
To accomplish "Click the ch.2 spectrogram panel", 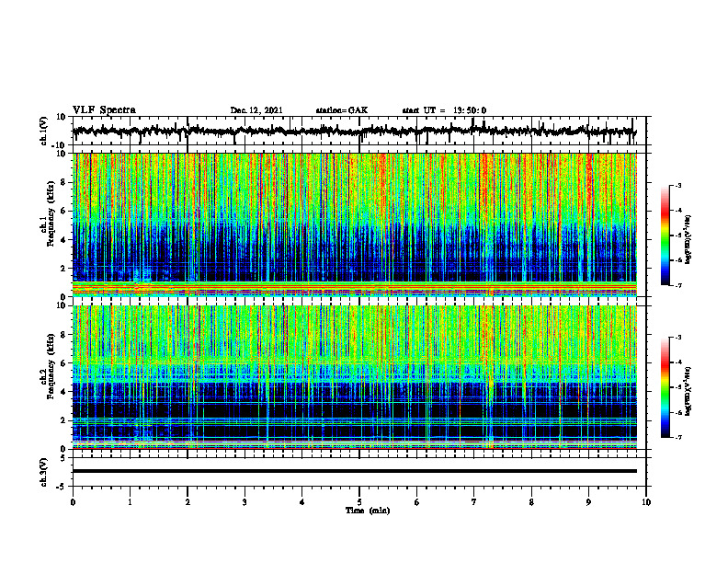I will pyautogui.click(x=354, y=377).
